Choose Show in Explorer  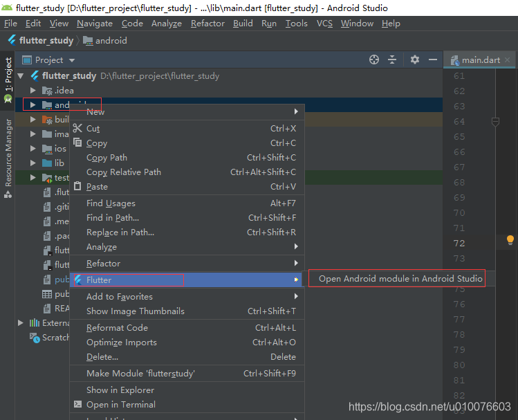click(187, 390)
